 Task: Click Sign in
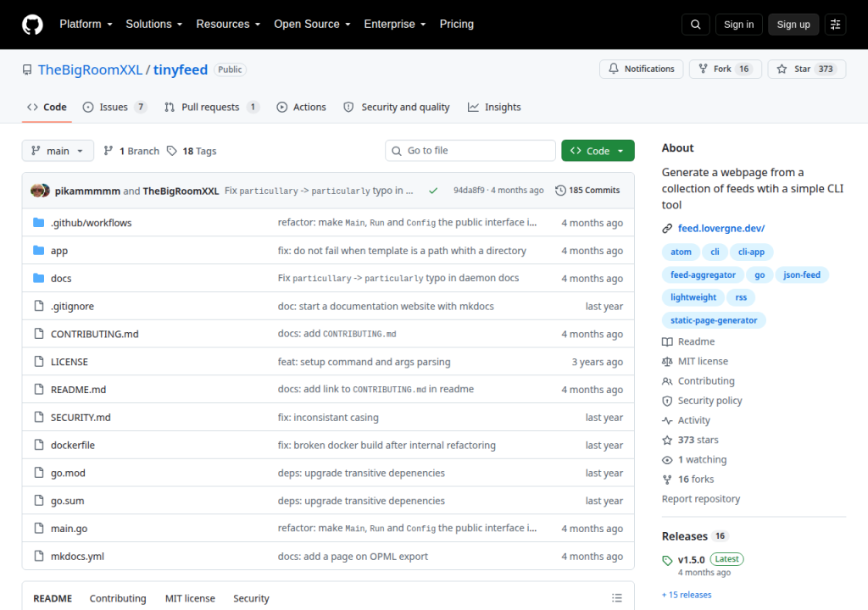click(738, 25)
